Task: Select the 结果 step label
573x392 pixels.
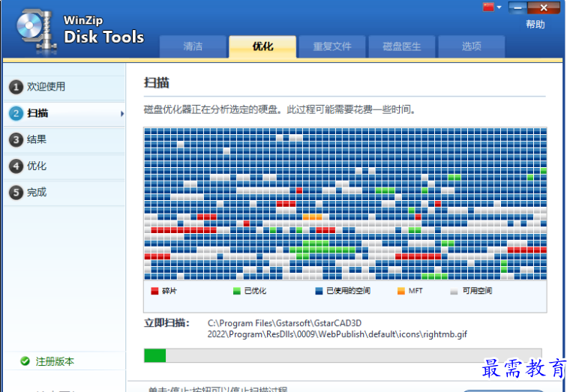Action: click(37, 139)
